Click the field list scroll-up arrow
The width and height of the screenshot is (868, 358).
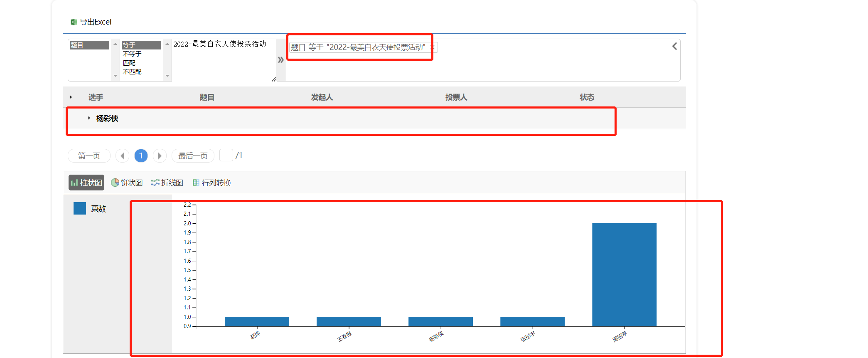click(x=115, y=44)
